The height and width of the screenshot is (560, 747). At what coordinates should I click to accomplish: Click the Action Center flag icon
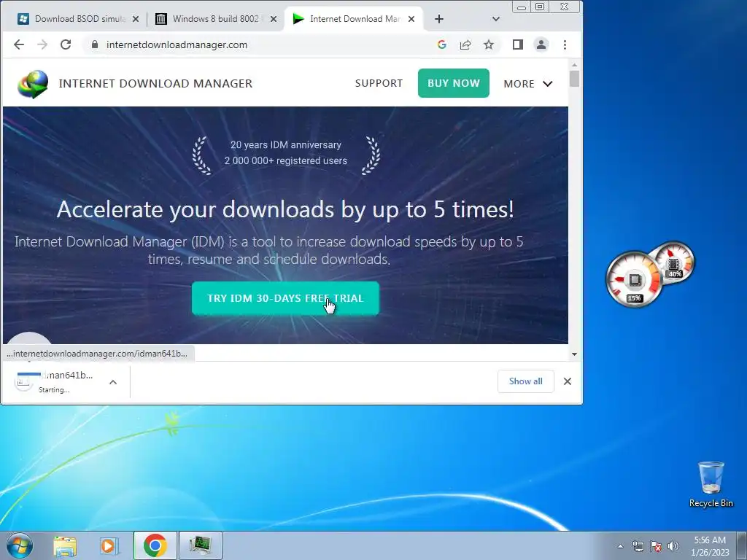[656, 546]
